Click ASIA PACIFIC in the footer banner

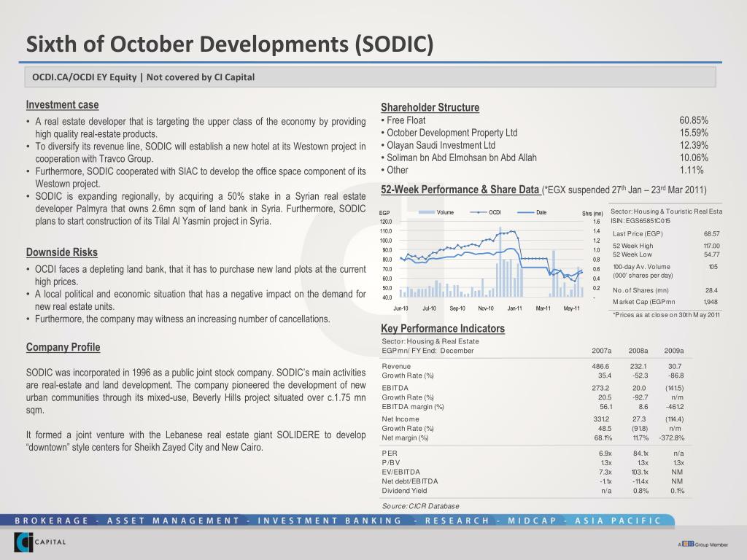[619, 521]
